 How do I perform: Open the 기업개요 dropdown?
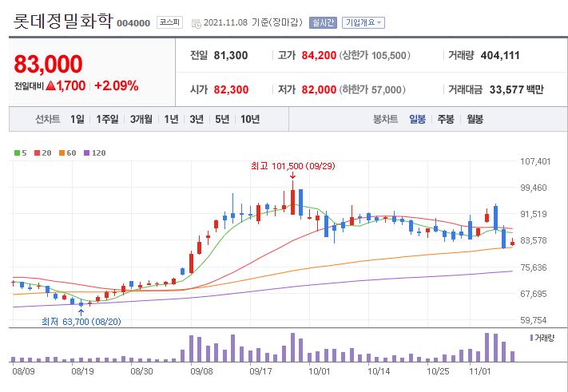363,23
